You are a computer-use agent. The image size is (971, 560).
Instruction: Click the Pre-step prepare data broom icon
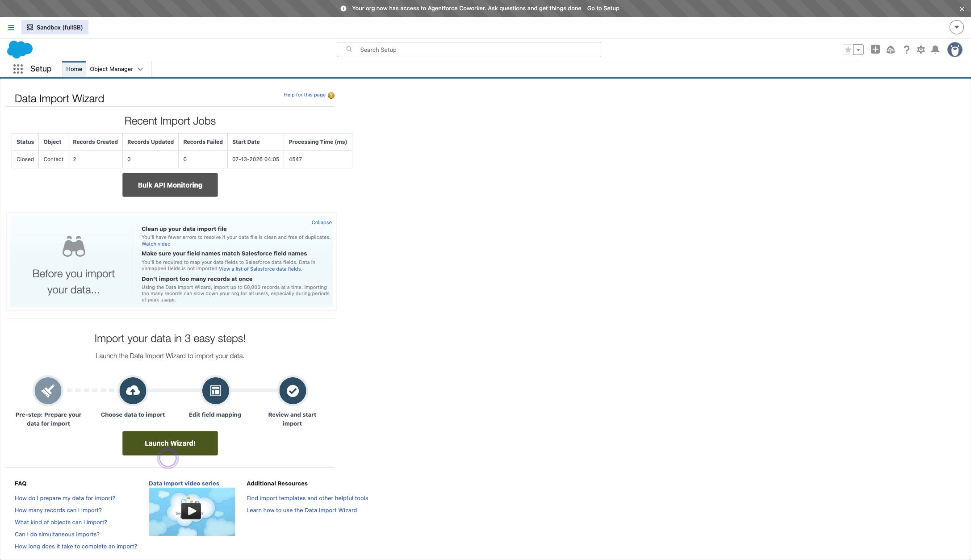click(48, 391)
